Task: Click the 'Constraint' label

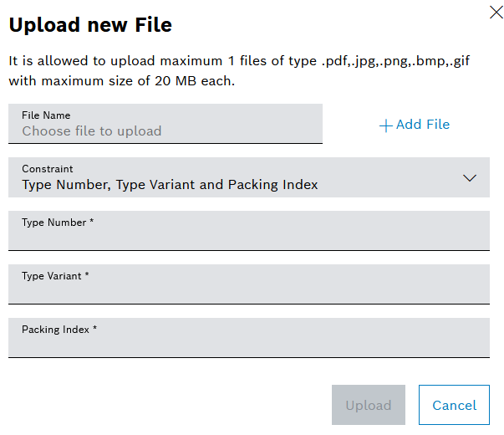Action: (48, 169)
